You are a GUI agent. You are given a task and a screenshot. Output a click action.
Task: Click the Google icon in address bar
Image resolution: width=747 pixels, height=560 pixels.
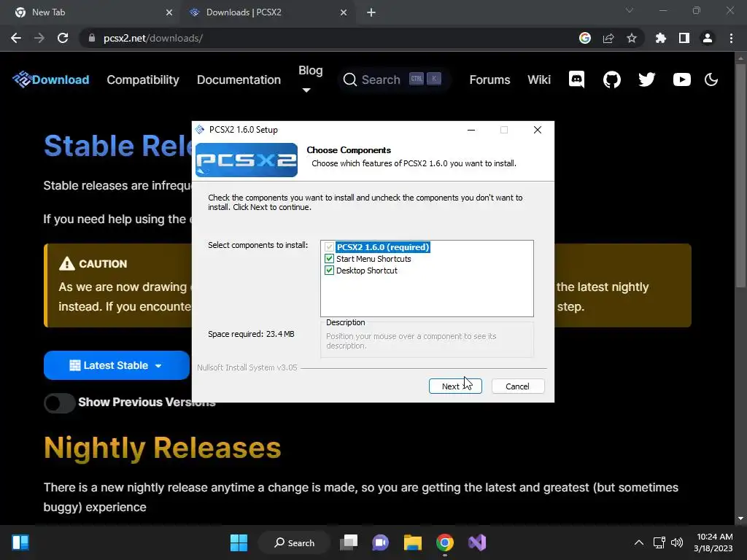click(585, 38)
